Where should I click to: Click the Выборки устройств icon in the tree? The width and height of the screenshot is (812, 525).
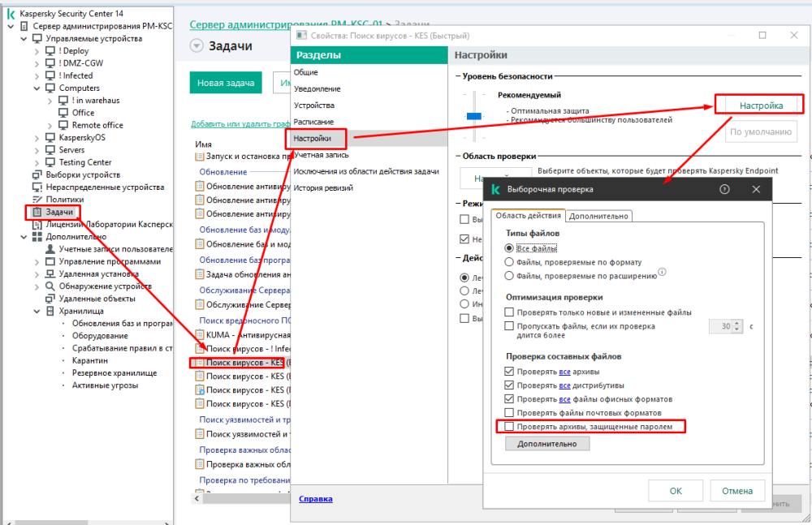[36, 174]
